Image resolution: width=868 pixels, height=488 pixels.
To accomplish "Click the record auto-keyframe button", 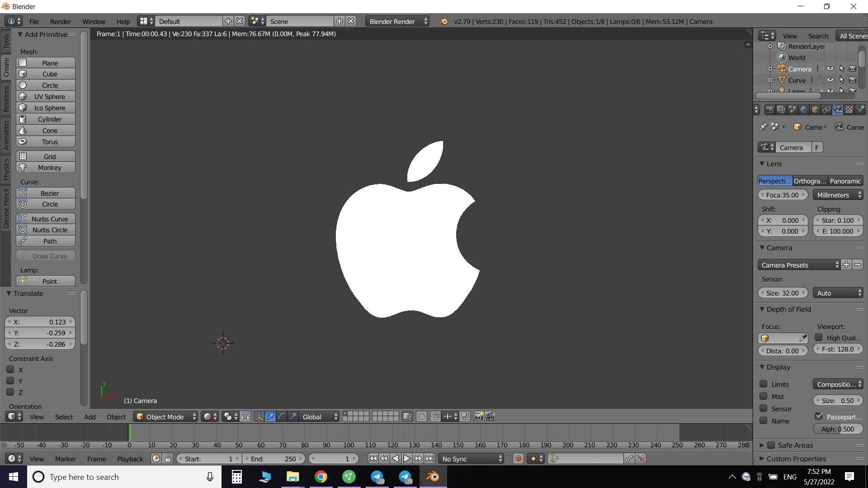I will click(x=518, y=459).
